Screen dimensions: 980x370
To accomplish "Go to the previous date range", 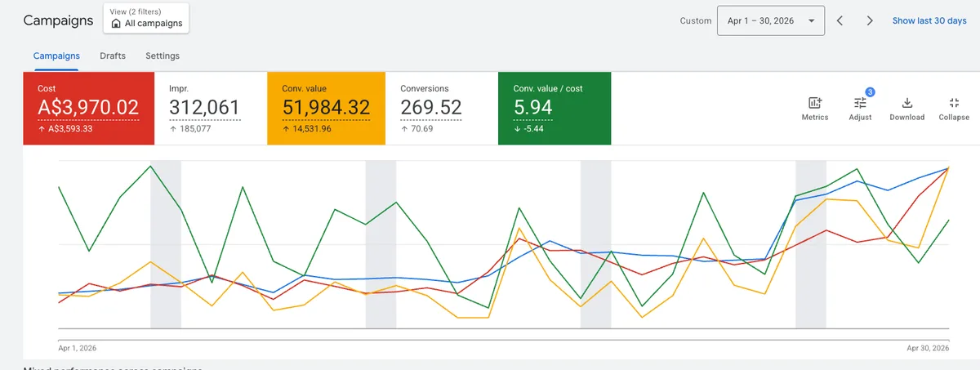I will click(x=840, y=20).
